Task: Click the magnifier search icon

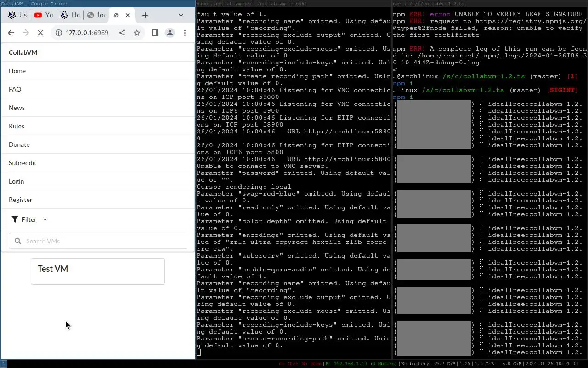Action: 18,241
